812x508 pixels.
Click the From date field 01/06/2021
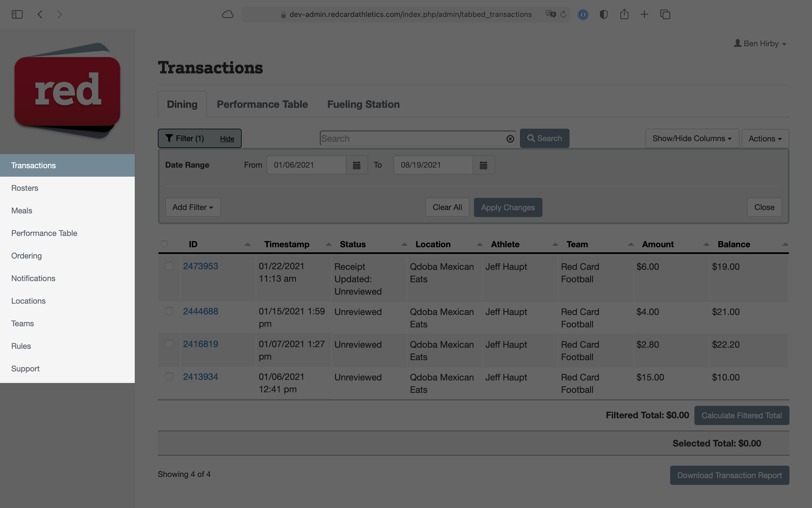[306, 165]
